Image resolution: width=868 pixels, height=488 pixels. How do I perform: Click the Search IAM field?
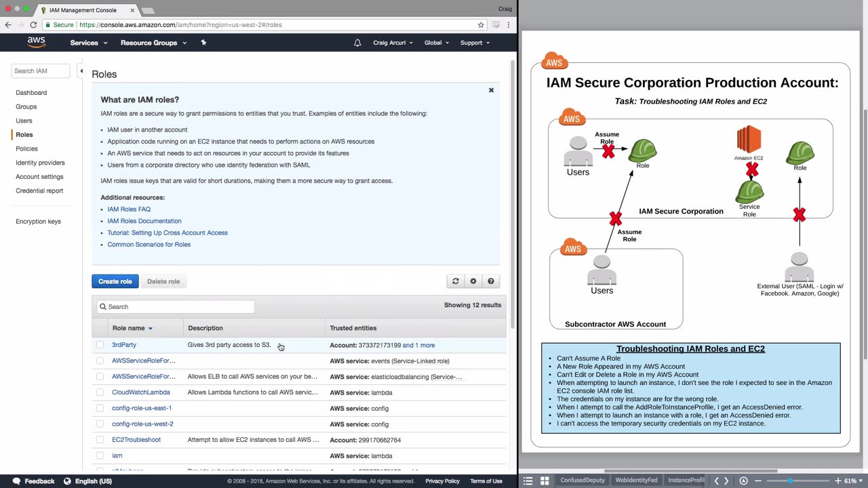coord(41,70)
